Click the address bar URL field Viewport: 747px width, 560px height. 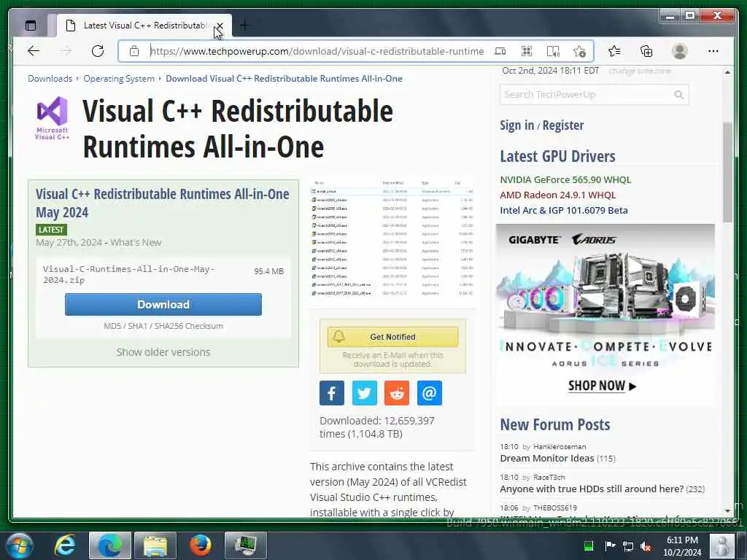[317, 51]
